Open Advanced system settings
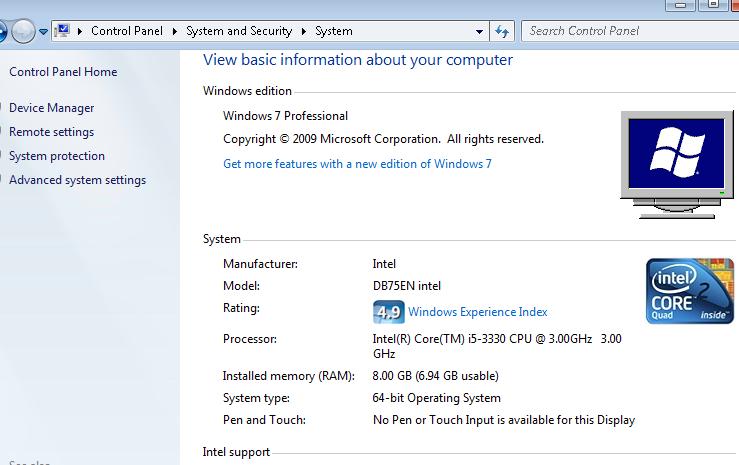Viewport: 739px width, 465px height. point(77,180)
